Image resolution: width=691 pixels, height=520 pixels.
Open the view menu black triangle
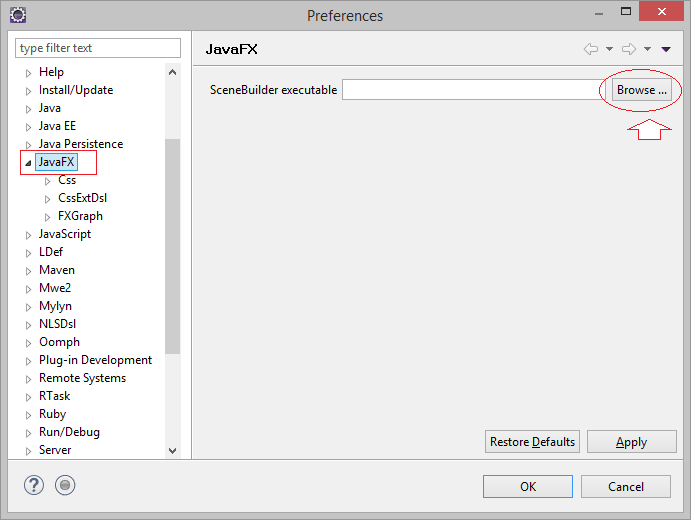[x=666, y=49]
